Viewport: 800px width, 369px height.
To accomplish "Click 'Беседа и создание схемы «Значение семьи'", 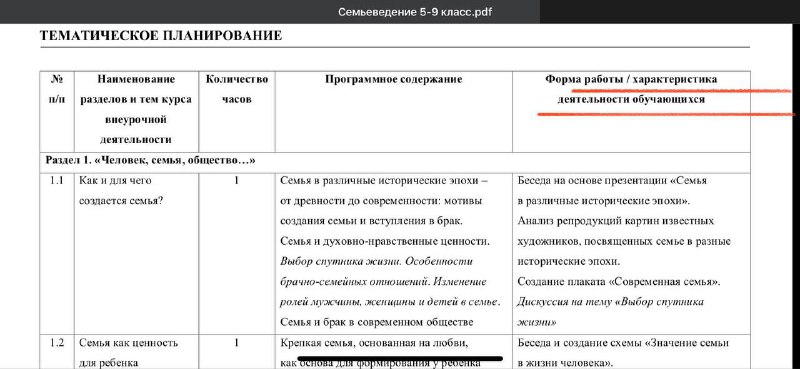I will click(623, 342).
